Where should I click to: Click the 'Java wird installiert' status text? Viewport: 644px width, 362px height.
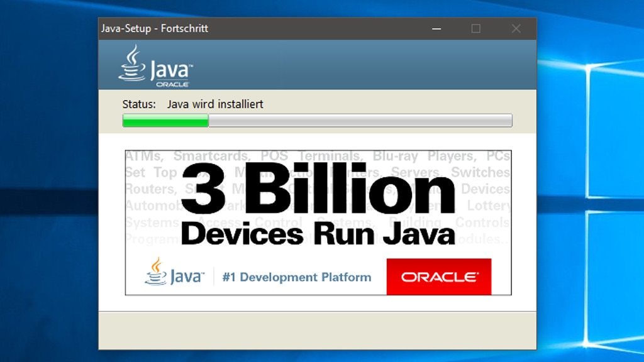(215, 104)
